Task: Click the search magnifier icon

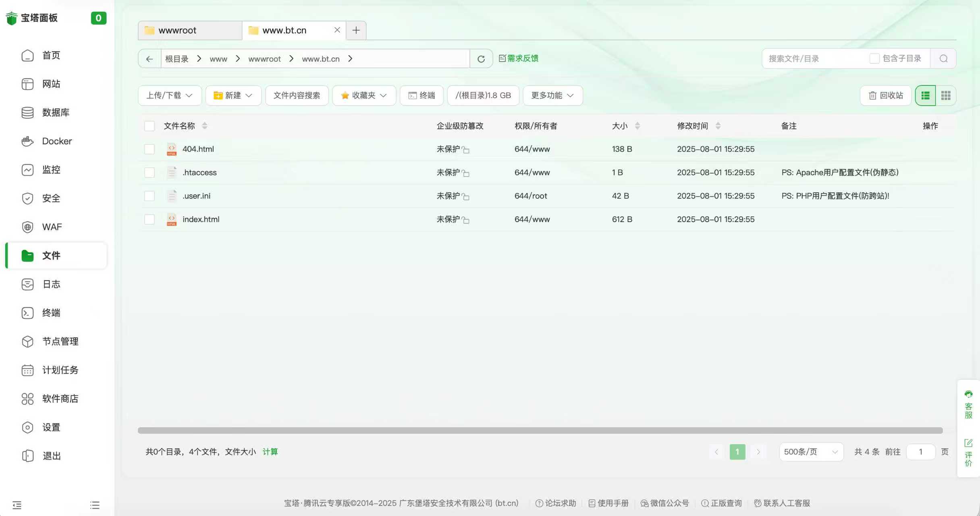Action: tap(943, 59)
